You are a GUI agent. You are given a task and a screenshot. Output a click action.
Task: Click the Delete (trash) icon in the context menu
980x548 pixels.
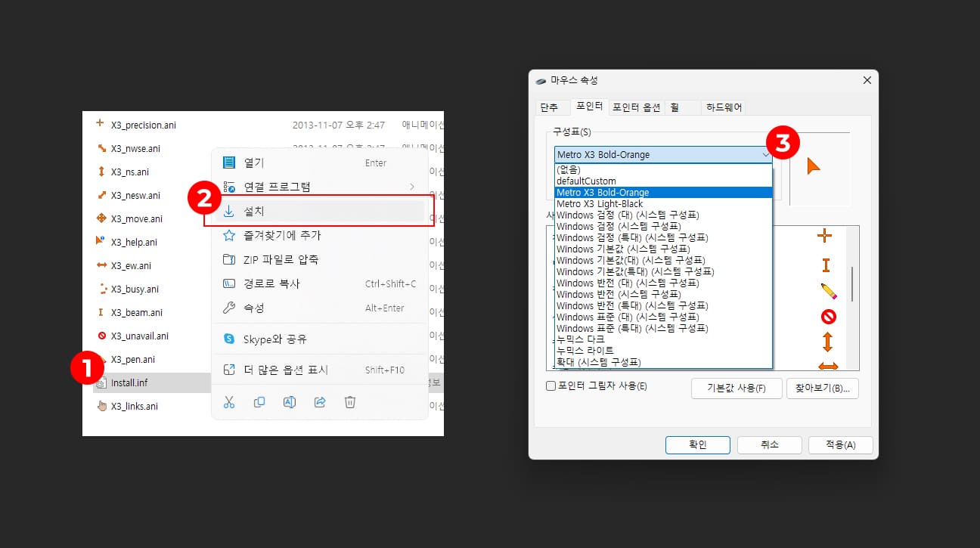pos(349,402)
